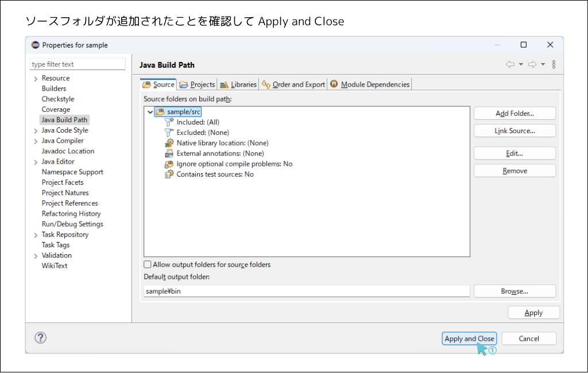
Task: Click the Projects tab folder icon
Action: [x=184, y=85]
